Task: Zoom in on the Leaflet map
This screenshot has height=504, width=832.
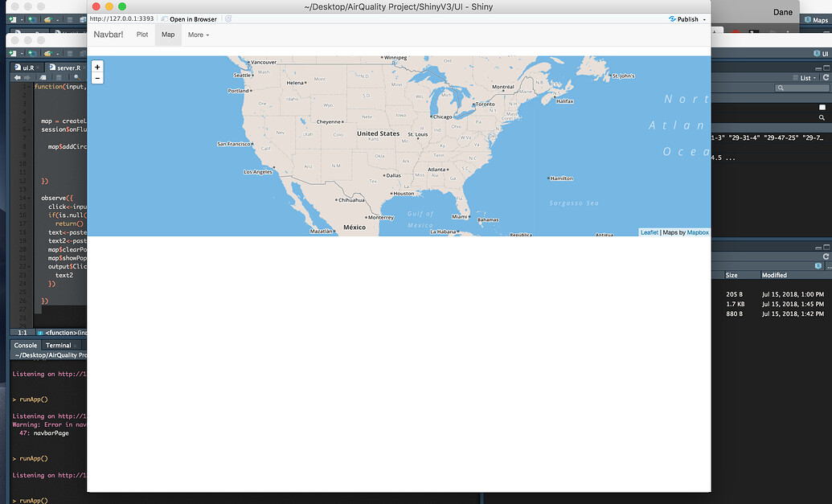Action: 97,68
